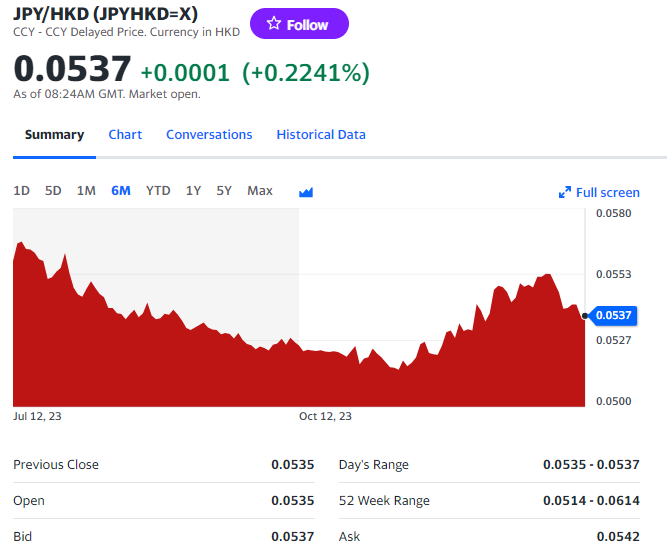Open the Summary tab
Image resolution: width=667 pixels, height=558 pixels.
[x=54, y=135]
